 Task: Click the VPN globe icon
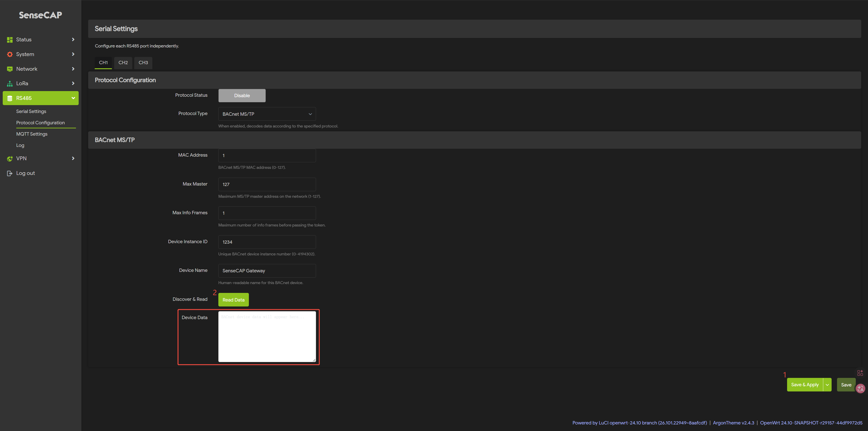[10, 159]
